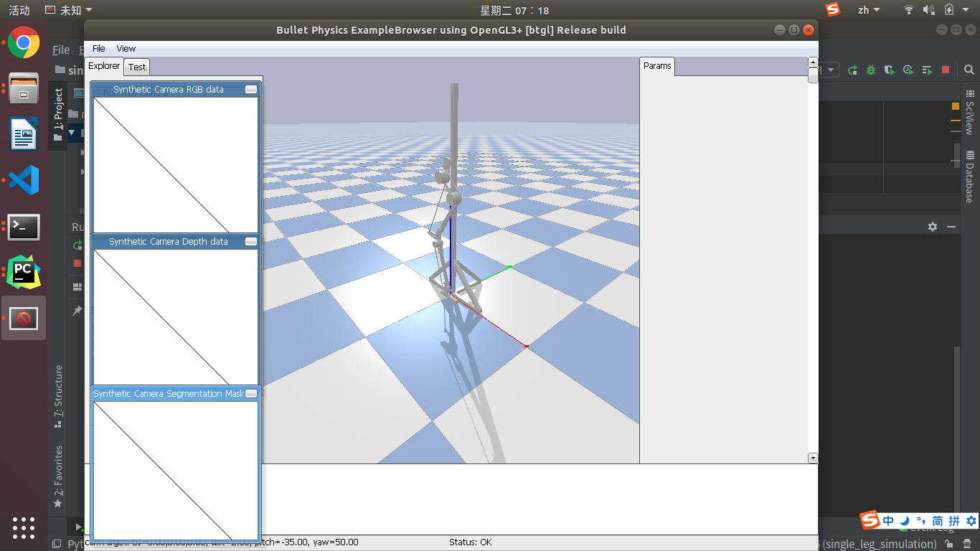Show applications grid in dock

coord(24,527)
